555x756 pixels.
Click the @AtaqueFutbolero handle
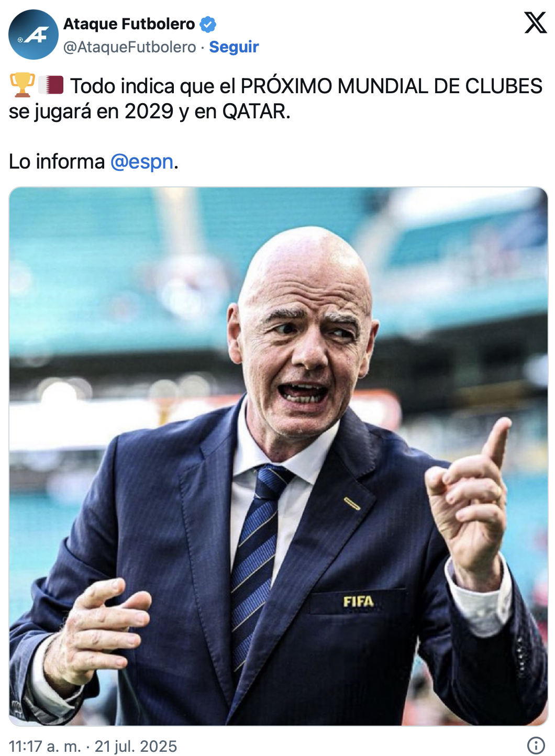(x=130, y=47)
